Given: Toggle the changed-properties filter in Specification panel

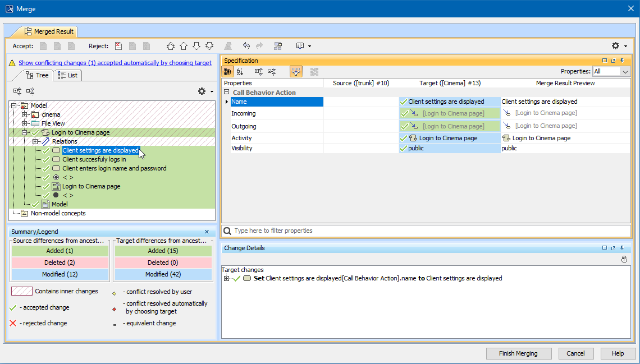Looking at the screenshot, I should tap(296, 71).
